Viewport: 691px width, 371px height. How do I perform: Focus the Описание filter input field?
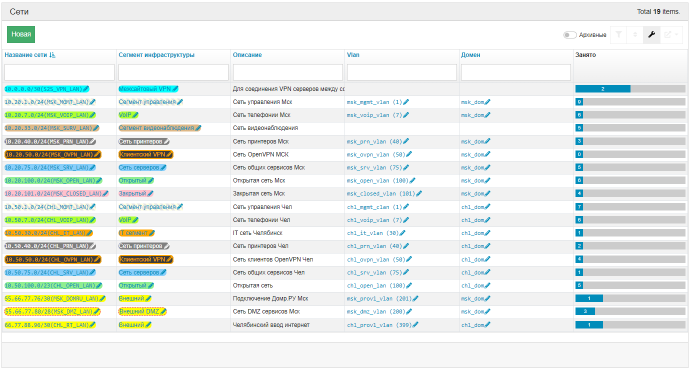(288, 72)
